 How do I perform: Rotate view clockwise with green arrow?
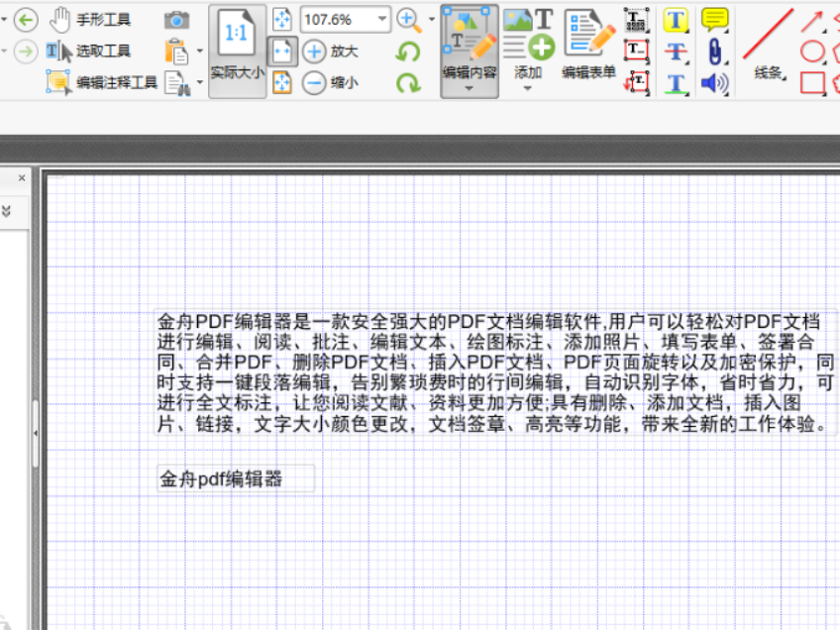point(409,83)
